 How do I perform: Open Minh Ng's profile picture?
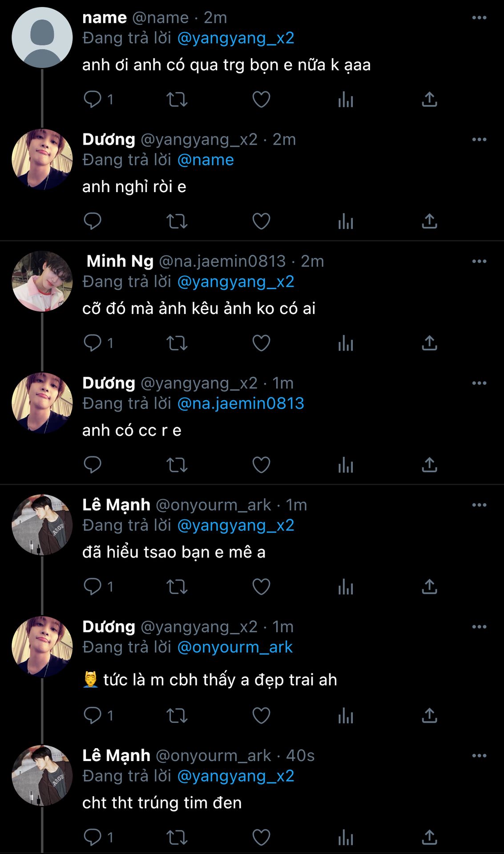[42, 281]
